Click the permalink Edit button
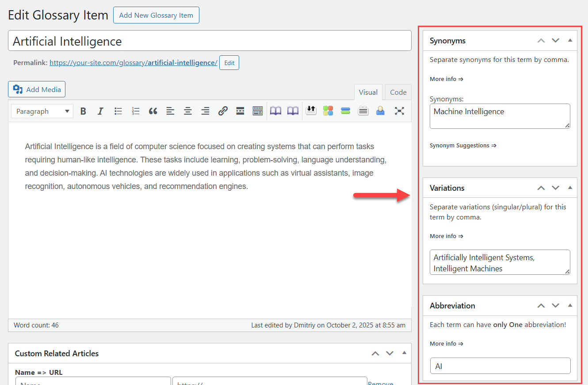Image resolution: width=588 pixels, height=385 pixels. [x=229, y=63]
